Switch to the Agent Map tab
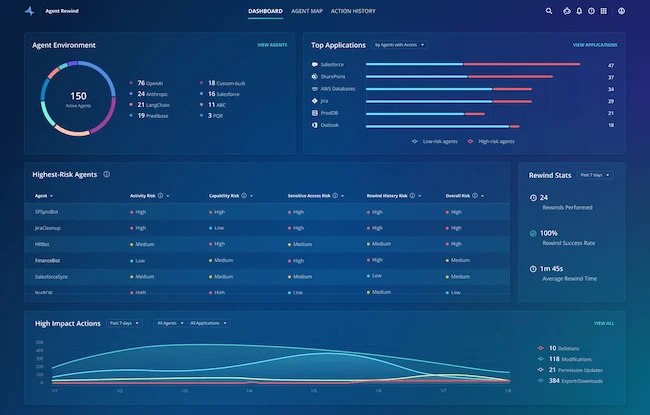Screen dimensions: 650x415 tap(306, 11)
